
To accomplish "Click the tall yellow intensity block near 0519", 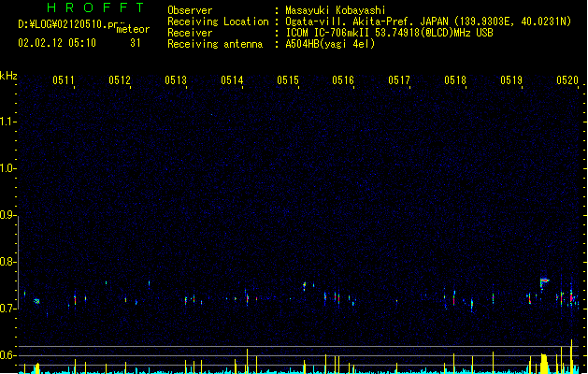I will (x=544, y=363).
